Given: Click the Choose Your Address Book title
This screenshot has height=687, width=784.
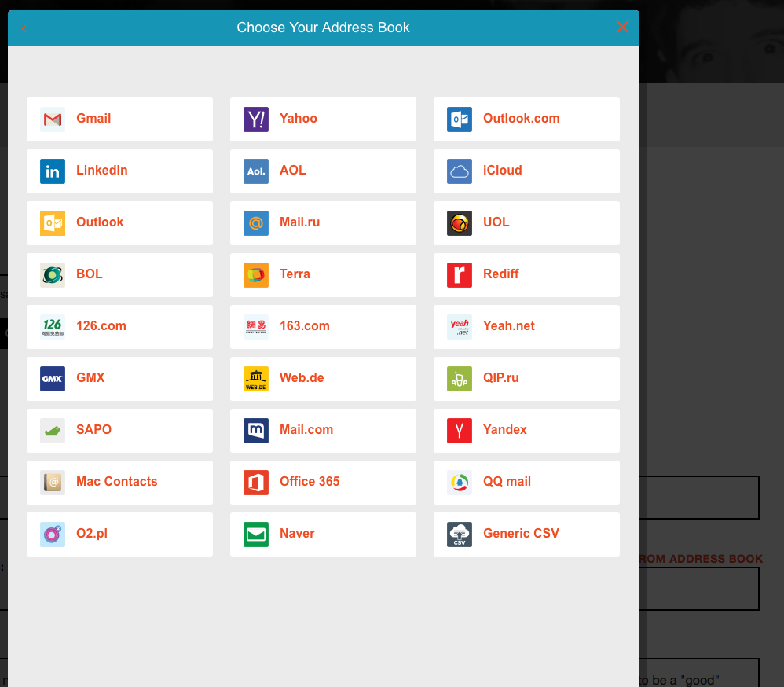Looking at the screenshot, I should (323, 28).
